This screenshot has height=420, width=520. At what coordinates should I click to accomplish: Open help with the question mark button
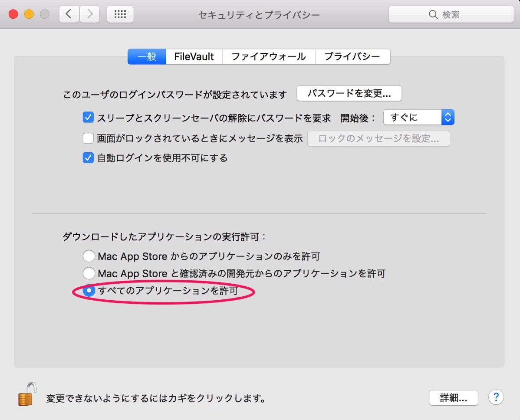[x=496, y=397]
